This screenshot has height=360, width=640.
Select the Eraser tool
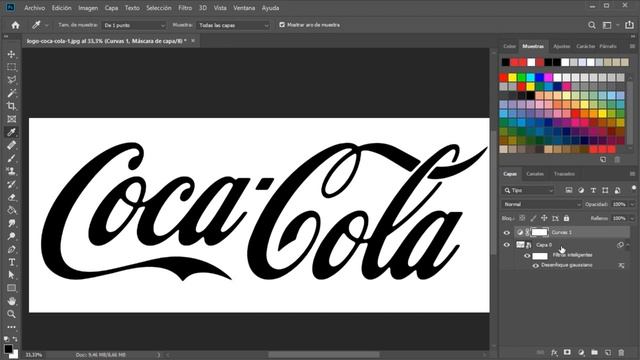coord(11,198)
